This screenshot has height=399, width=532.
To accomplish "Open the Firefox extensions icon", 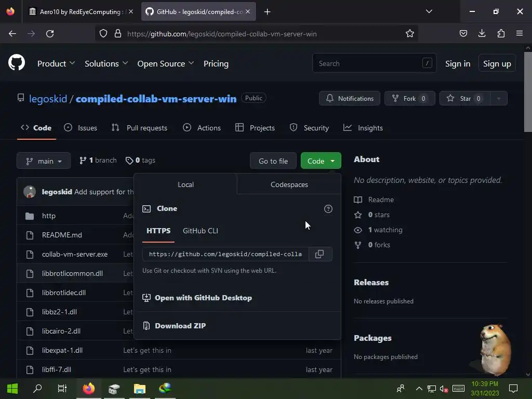I will (x=501, y=33).
